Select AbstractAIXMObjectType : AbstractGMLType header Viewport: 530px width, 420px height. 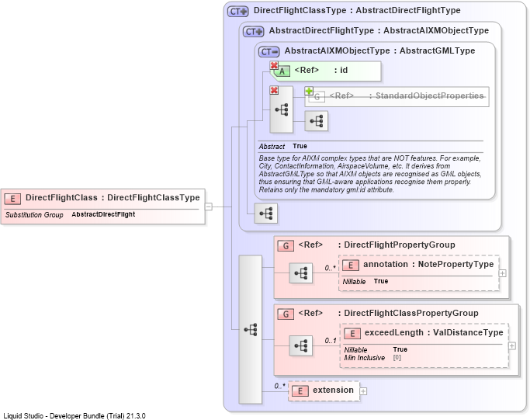[x=379, y=51]
